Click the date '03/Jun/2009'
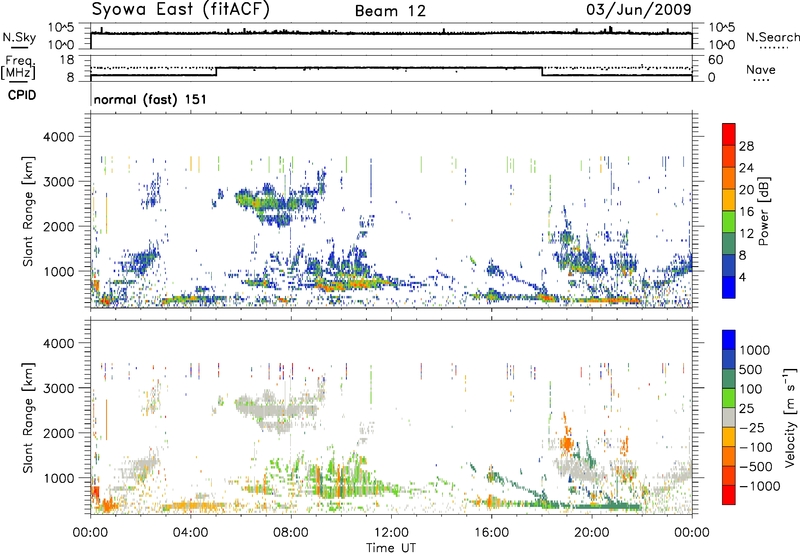This screenshot has height=554, width=800. click(638, 10)
